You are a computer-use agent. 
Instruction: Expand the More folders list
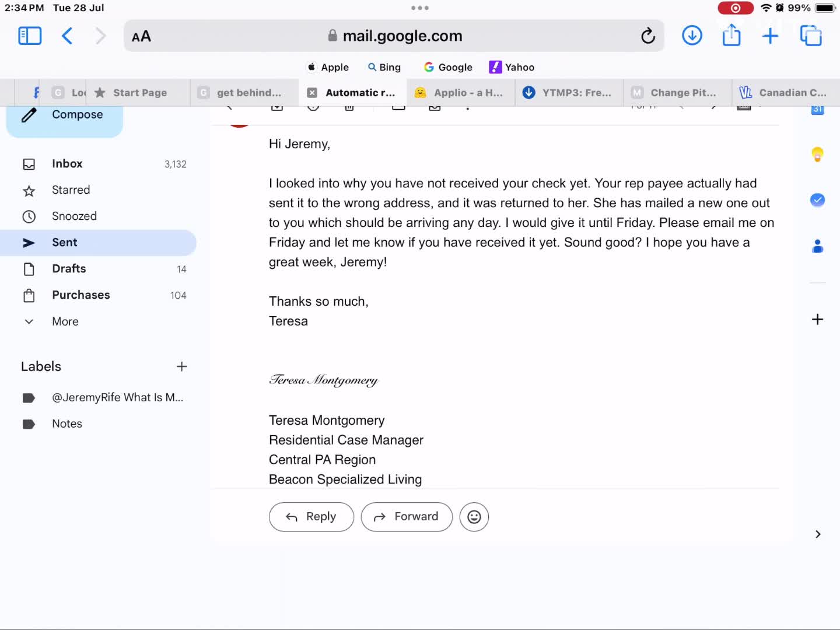click(98, 321)
